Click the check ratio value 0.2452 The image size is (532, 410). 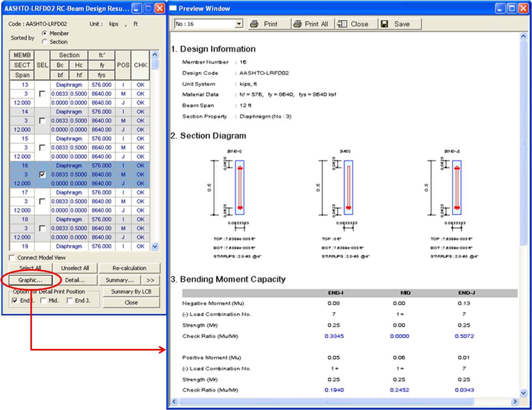coord(399,390)
